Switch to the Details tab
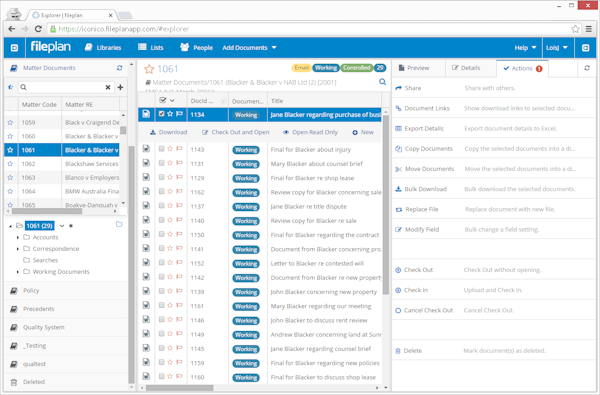600x395 pixels. point(466,68)
